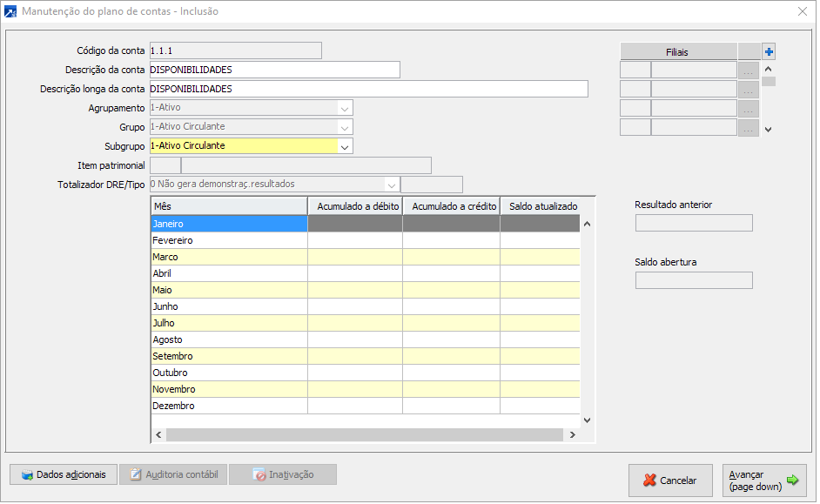
Task: Focus the Descrição da conta field
Action: point(274,70)
